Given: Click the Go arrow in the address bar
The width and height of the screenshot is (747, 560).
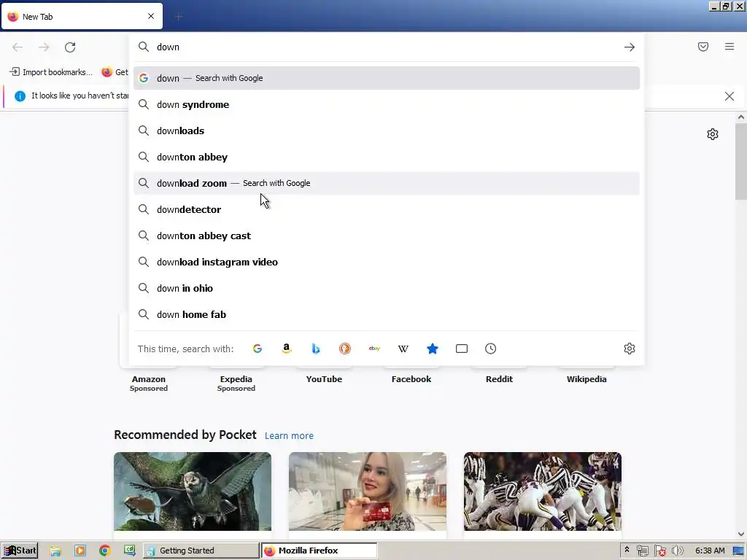Looking at the screenshot, I should tap(630, 47).
